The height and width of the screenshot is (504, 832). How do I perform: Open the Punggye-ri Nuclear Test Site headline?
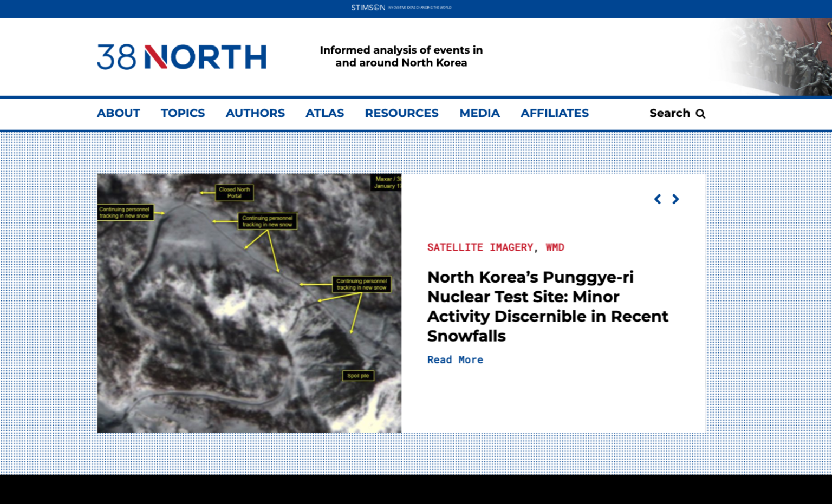pyautogui.click(x=547, y=306)
